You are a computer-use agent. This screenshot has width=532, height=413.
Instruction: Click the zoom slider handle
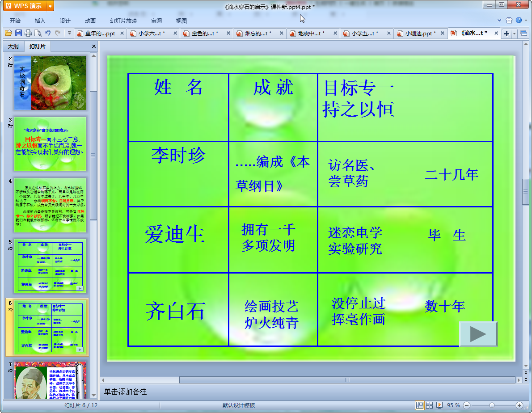(x=492, y=405)
